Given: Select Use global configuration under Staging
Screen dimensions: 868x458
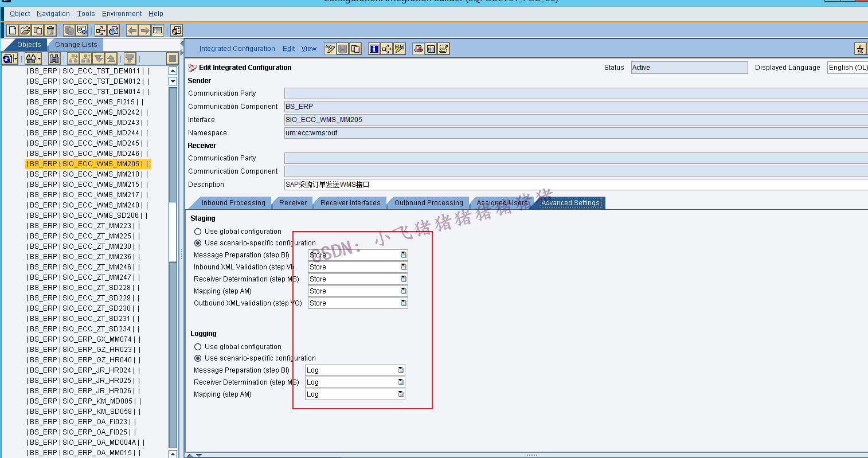Looking at the screenshot, I should 197,232.
